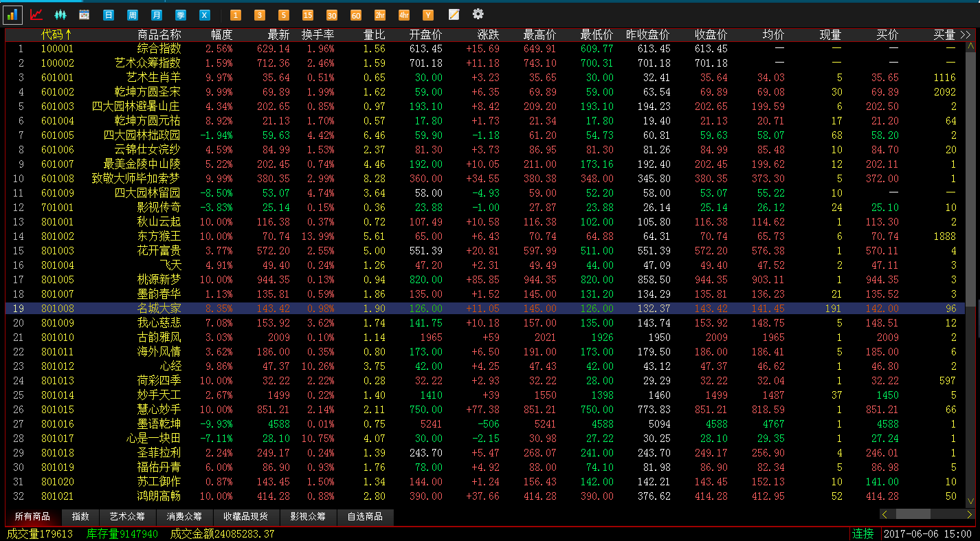Select the monthly (月) period icon
Viewport: 980px width, 541px height.
pos(157,14)
